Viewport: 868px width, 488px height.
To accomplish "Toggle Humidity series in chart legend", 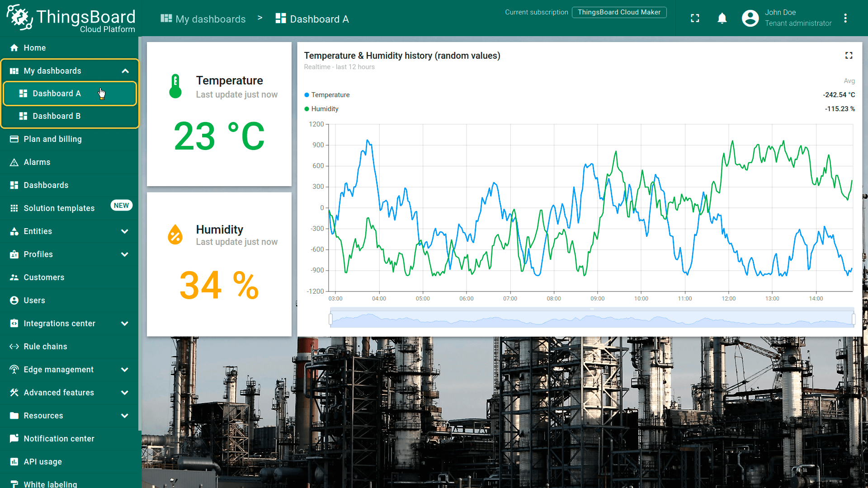I will 325,109.
